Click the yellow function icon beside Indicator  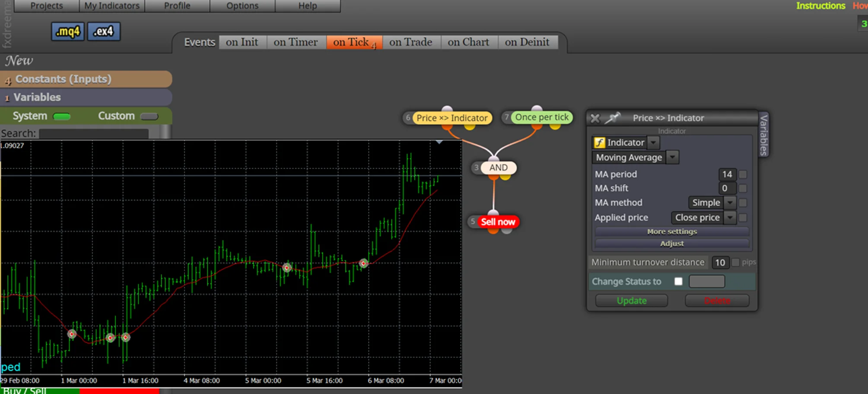[x=599, y=142]
